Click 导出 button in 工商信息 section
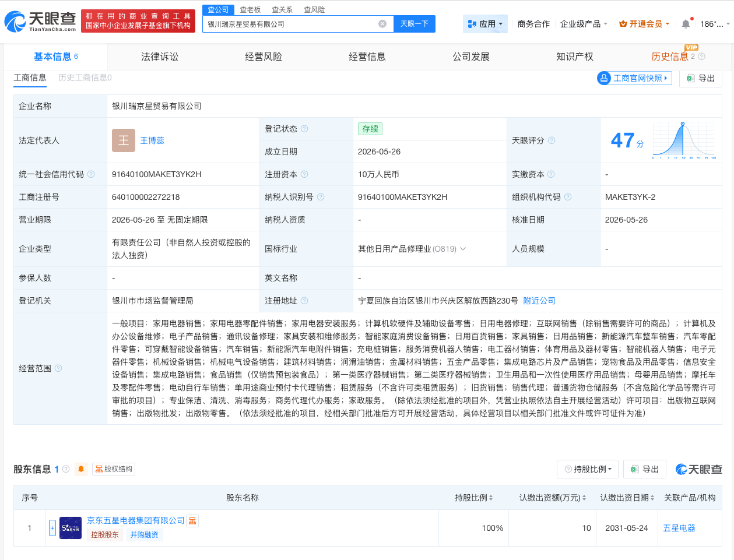The image size is (734, 560). coord(701,78)
